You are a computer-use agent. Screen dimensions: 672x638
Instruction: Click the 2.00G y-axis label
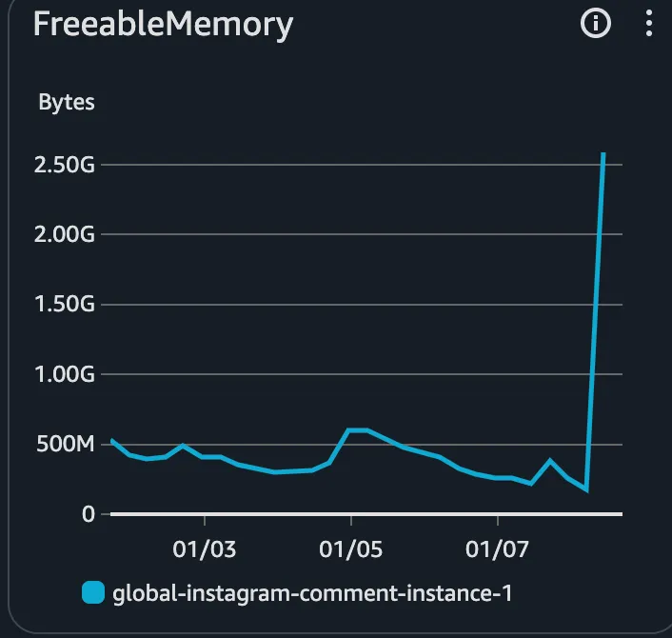pos(65,234)
